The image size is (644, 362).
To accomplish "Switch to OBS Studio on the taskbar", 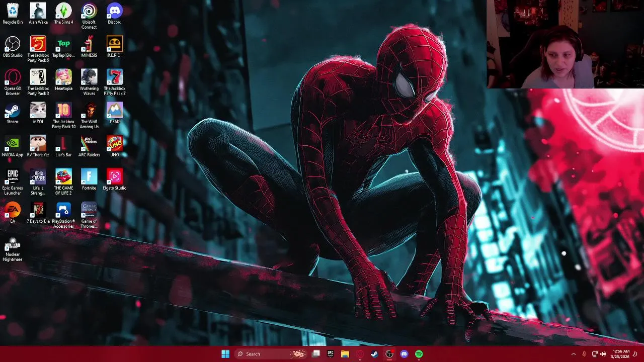I will coord(389,354).
